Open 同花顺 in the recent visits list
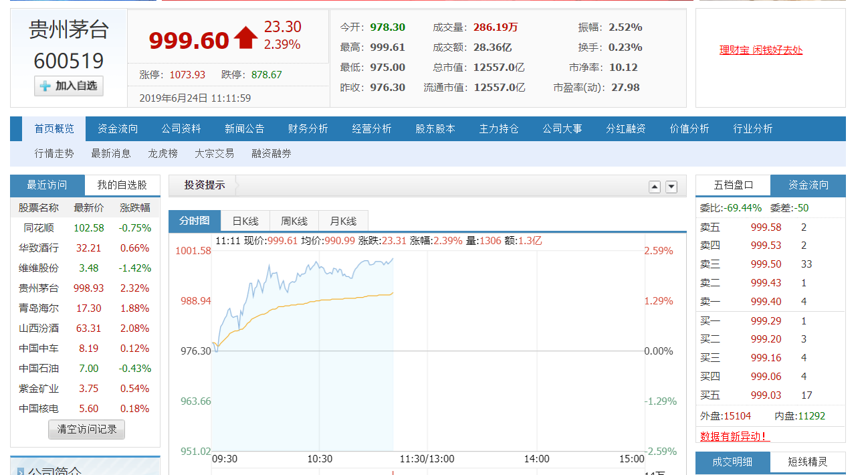Viewport: 868px width, 475px height. [x=39, y=228]
